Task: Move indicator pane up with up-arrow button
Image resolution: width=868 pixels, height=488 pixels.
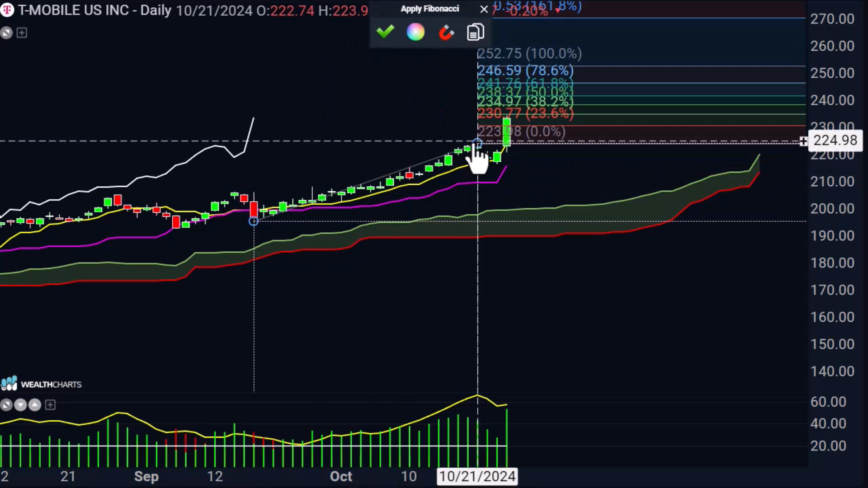Action: [x=35, y=405]
